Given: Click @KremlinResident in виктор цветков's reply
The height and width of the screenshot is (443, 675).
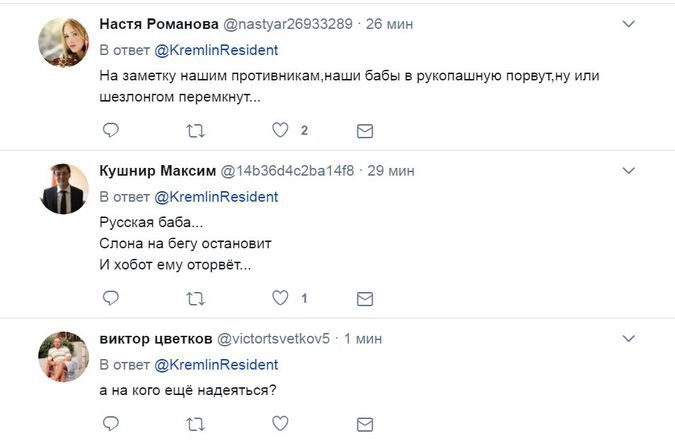Looking at the screenshot, I should coord(215,364).
